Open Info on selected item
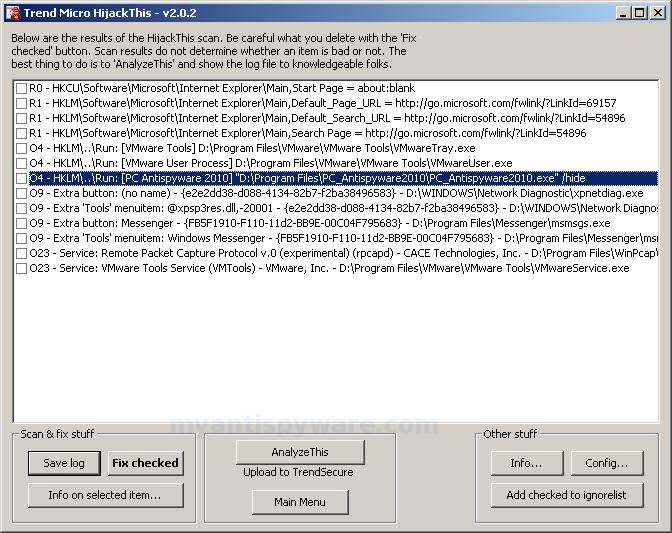The height and width of the screenshot is (533, 672). 105,495
